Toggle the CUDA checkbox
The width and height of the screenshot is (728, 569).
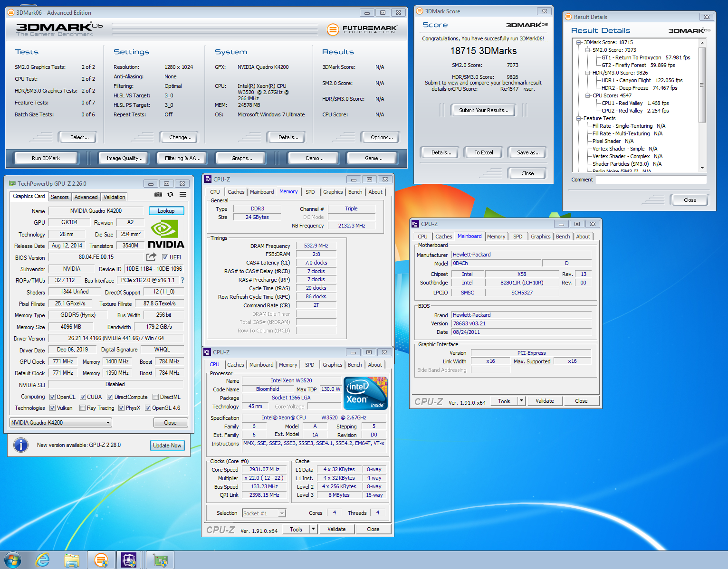(83, 397)
